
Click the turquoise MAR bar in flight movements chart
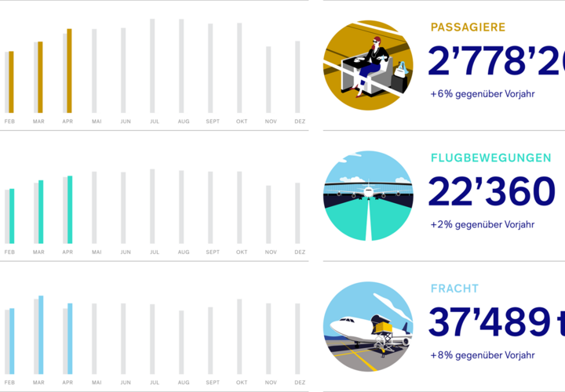click(x=41, y=212)
